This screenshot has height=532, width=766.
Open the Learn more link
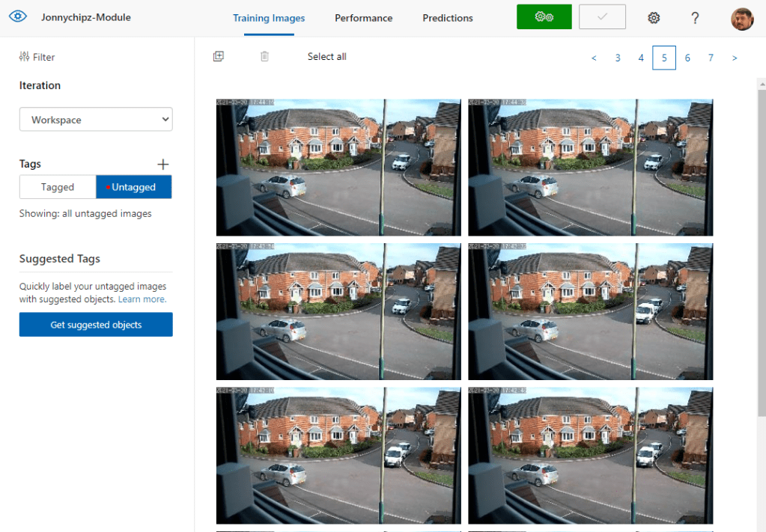click(142, 299)
